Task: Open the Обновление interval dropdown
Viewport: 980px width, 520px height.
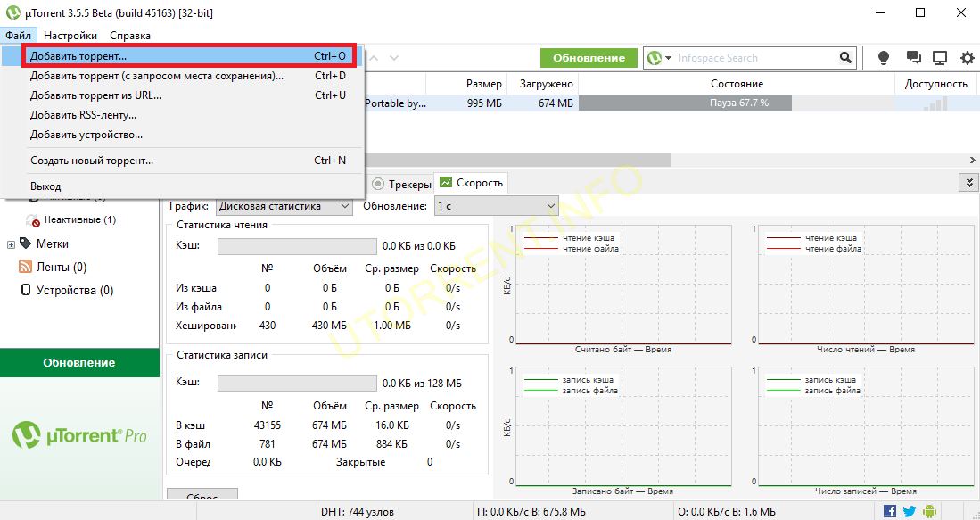Action: (495, 206)
